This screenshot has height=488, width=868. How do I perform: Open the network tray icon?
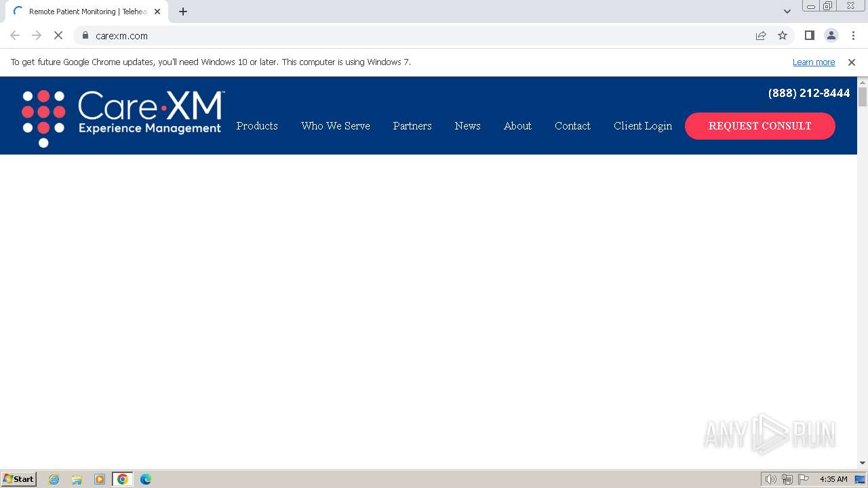click(x=787, y=479)
